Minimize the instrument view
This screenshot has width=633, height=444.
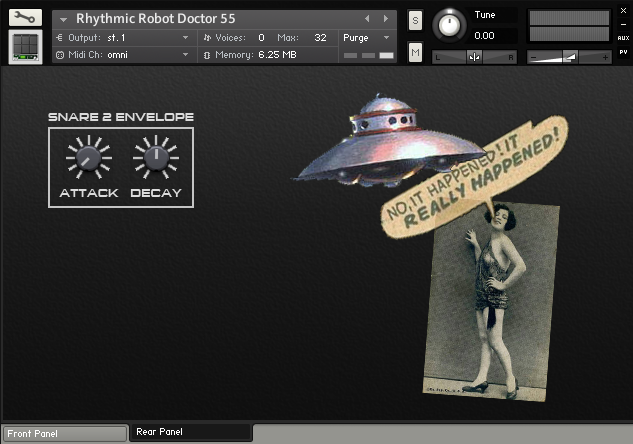623,25
